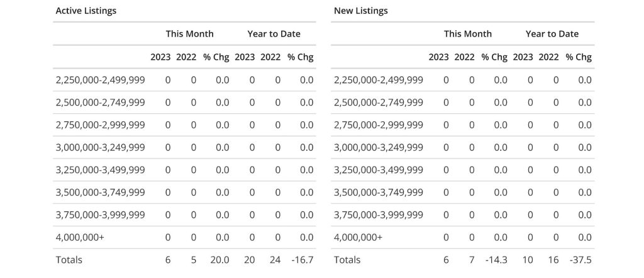644x278 pixels.
Task: Click Year to Date header in Active Listings
Action: click(274, 34)
